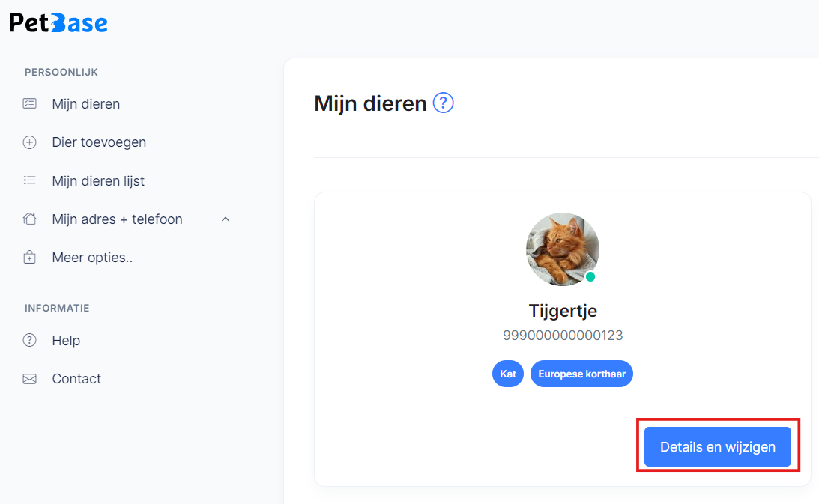
Task: Click Tijgertje's cat profile photo
Action: coord(563,249)
